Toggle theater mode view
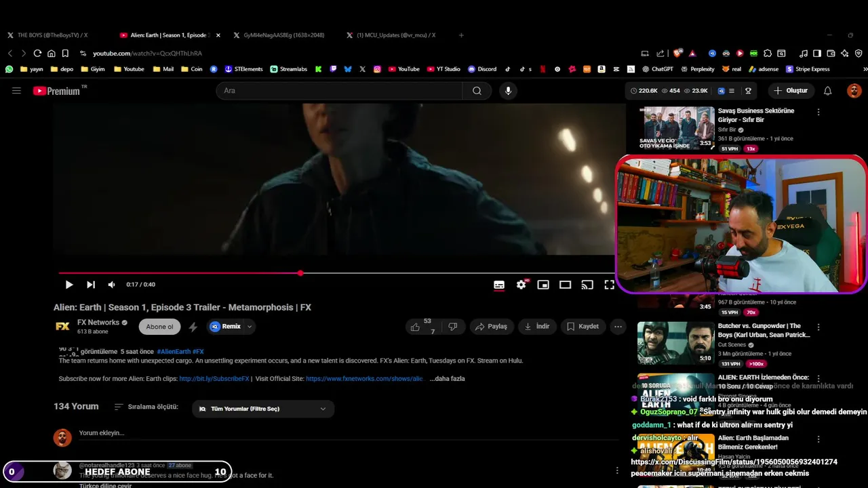Screen dimensions: 868x488 point(565,285)
